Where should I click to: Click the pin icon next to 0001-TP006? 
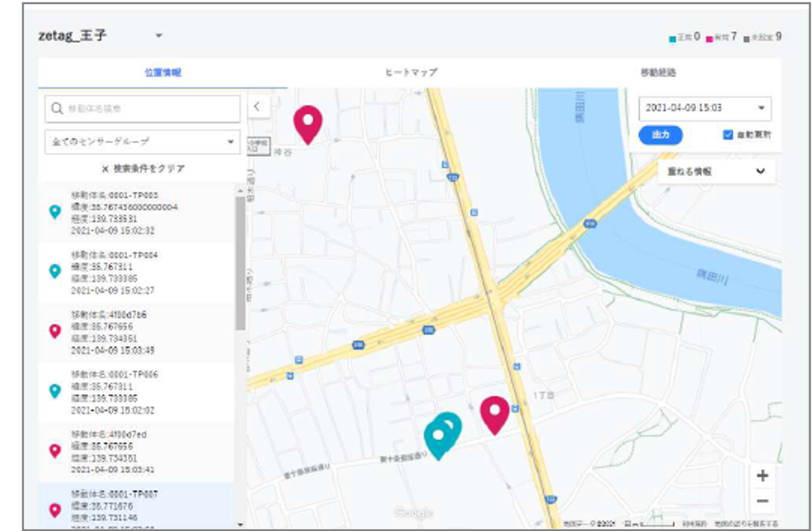pos(56,390)
